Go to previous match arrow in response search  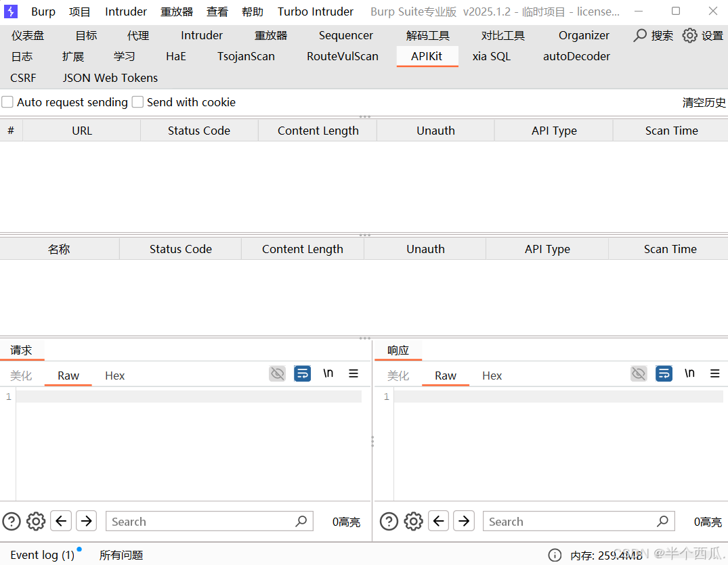(438, 521)
